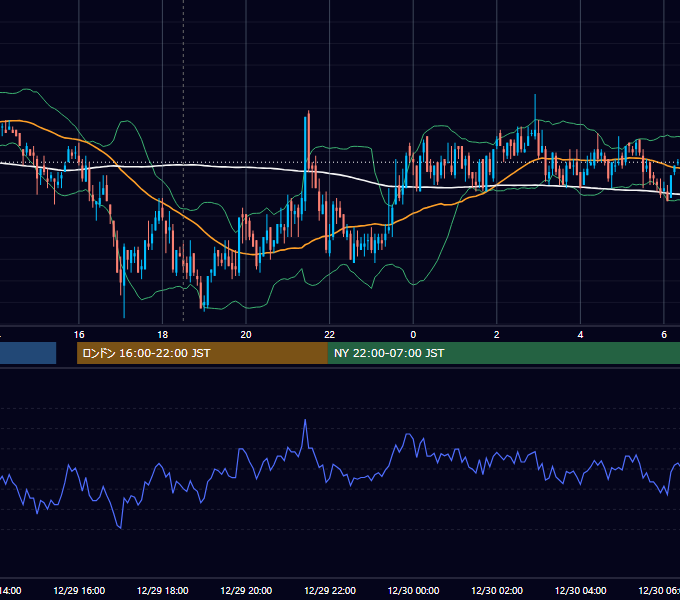This screenshot has width=680, height=600.
Task: Click the 12/30 04:00 date label
Action: (581, 591)
